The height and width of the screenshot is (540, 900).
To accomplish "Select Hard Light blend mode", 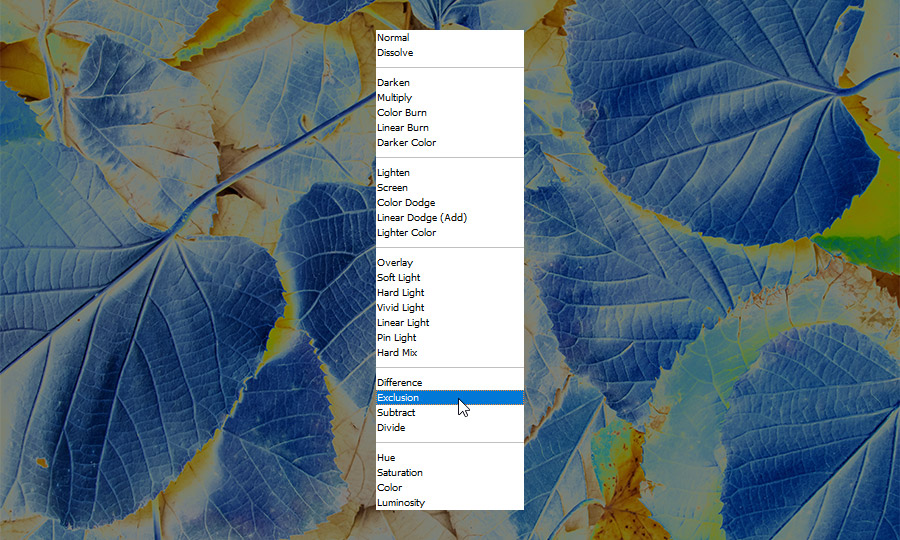I will pyautogui.click(x=449, y=292).
